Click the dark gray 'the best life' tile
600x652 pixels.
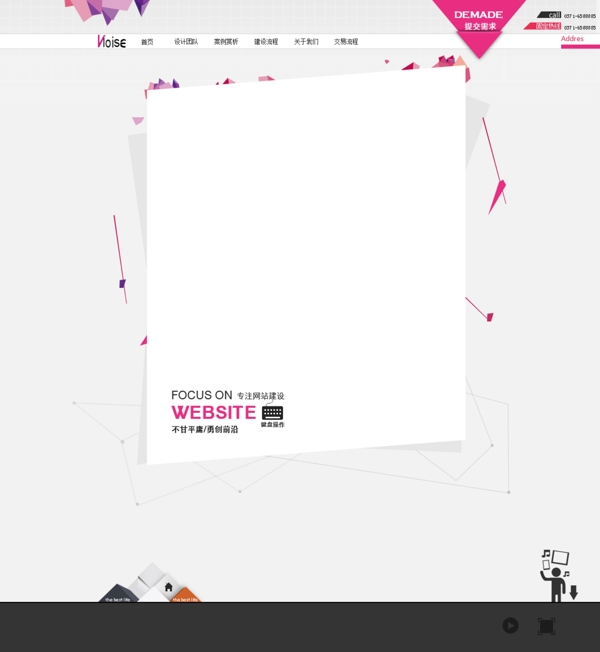point(118,594)
